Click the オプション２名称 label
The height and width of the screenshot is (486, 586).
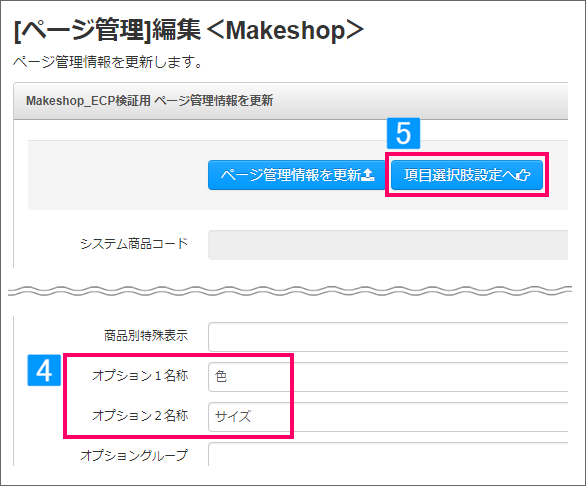click(140, 415)
